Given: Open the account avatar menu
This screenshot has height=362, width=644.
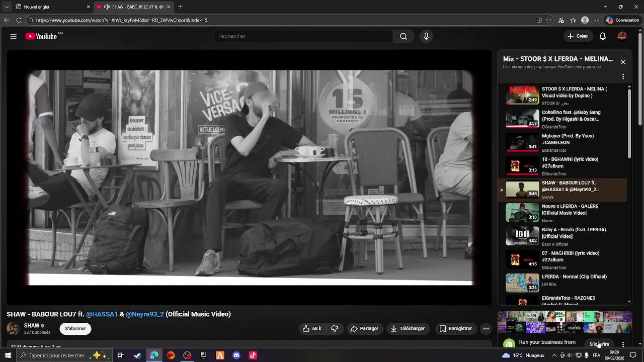Looking at the screenshot, I should (622, 36).
